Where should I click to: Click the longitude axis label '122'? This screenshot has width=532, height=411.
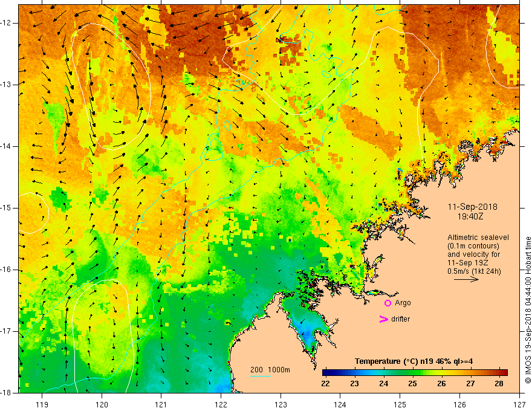click(221, 404)
